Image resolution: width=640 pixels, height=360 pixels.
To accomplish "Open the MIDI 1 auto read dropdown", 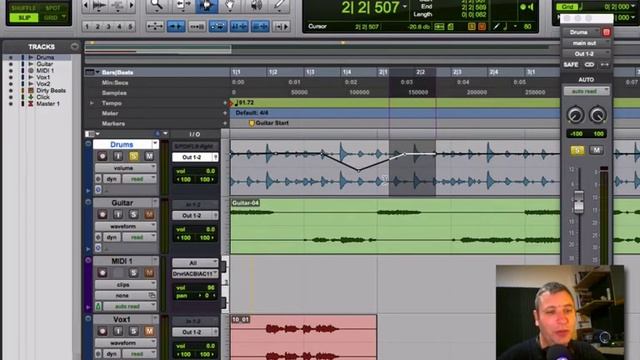I will coord(130,306).
